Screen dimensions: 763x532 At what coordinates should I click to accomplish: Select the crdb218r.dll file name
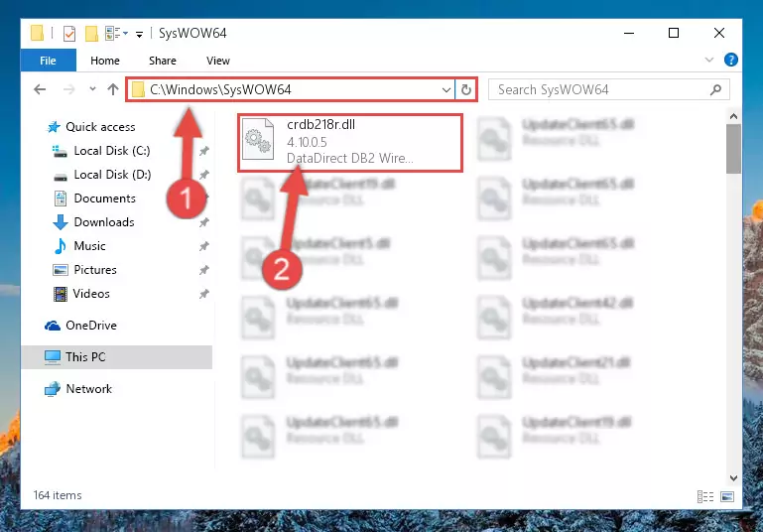(321, 125)
